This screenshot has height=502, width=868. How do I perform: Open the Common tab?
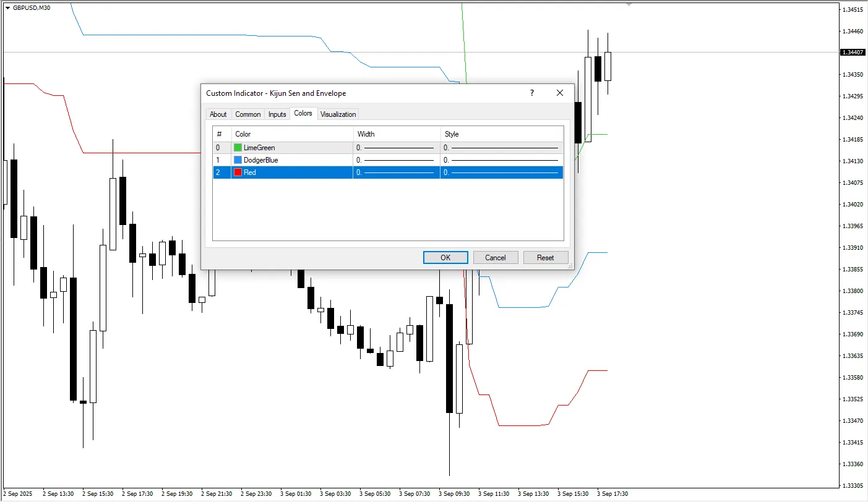point(247,114)
